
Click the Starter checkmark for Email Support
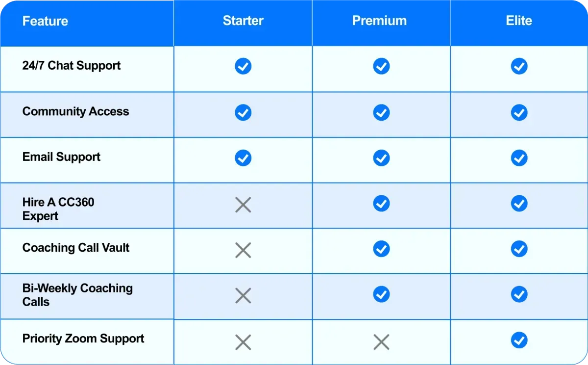pyautogui.click(x=243, y=157)
